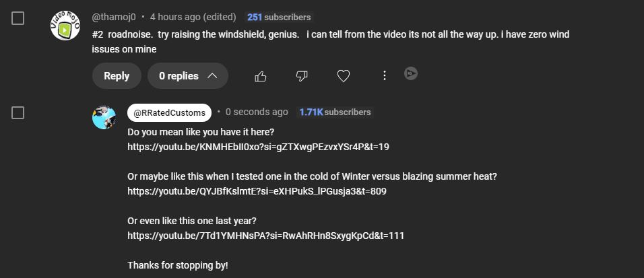This screenshot has width=644, height=278.
Task: Heart the comment from @thamoj0
Action: [x=343, y=76]
